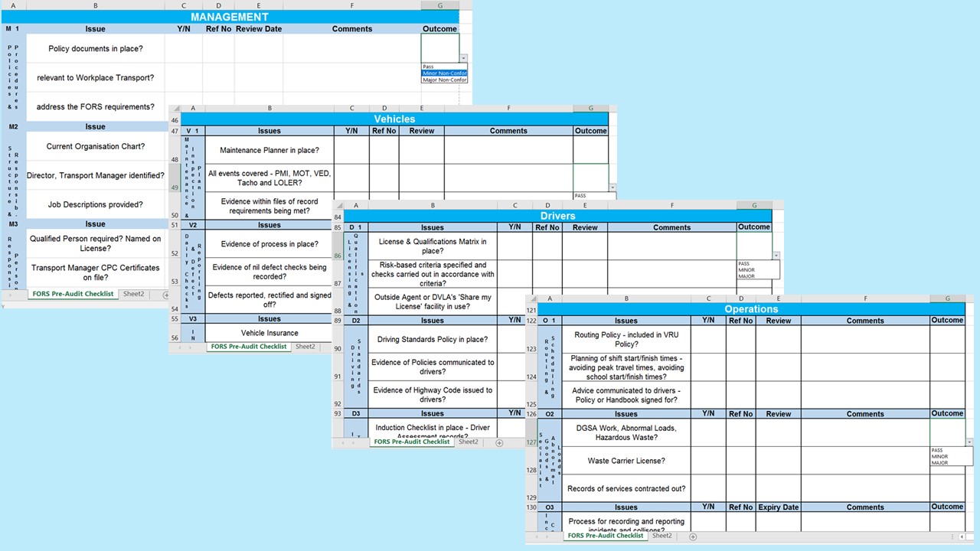980x551 pixels.
Task: Open the Outcome dropdown arrow in Drivers sheet
Action: click(x=776, y=256)
